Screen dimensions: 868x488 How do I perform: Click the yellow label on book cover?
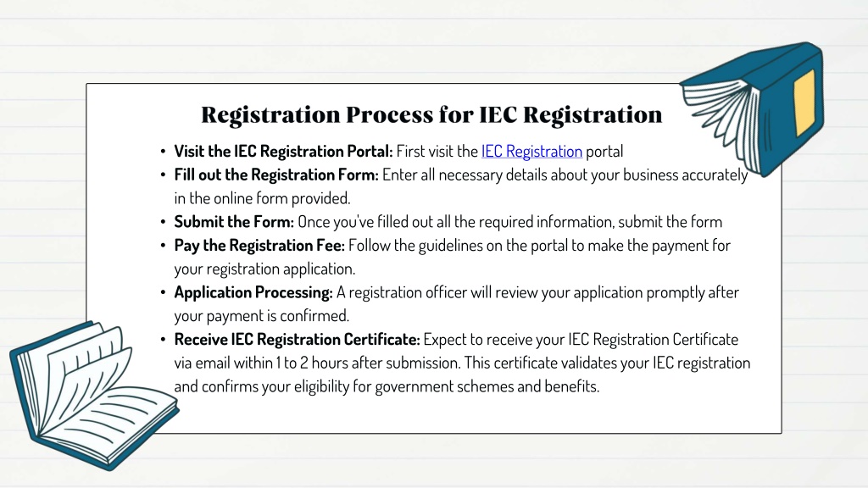click(x=804, y=103)
